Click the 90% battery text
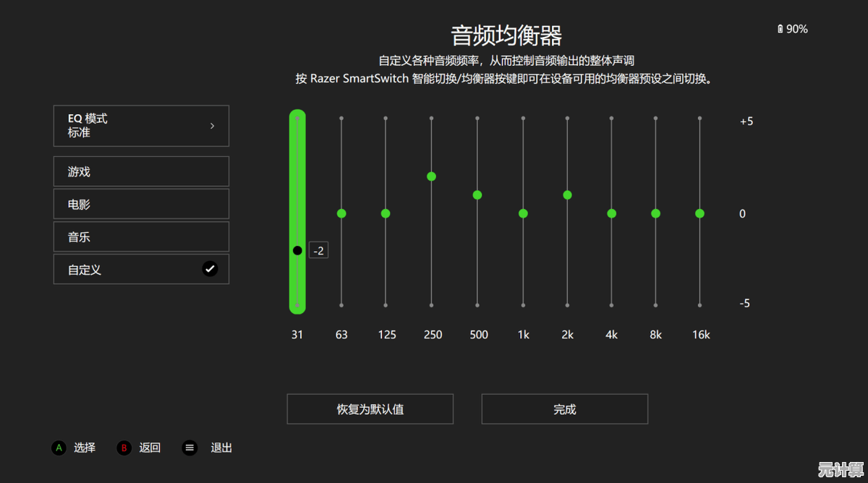 pos(797,29)
